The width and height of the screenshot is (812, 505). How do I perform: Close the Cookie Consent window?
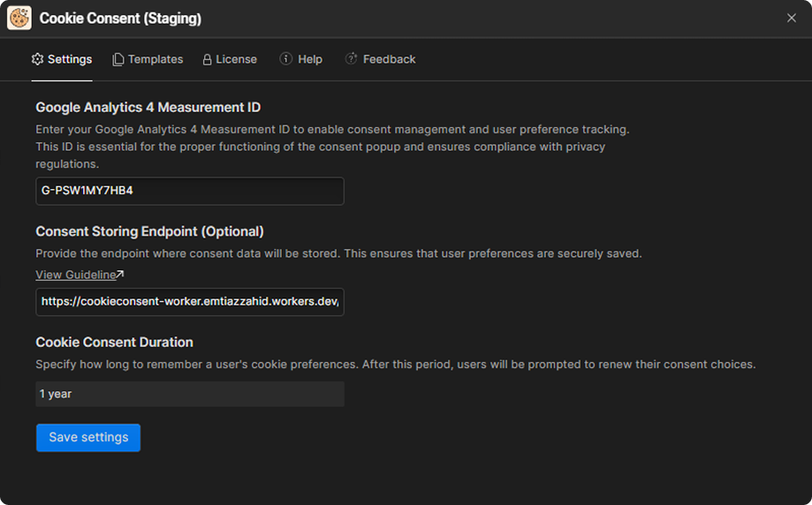tap(792, 19)
